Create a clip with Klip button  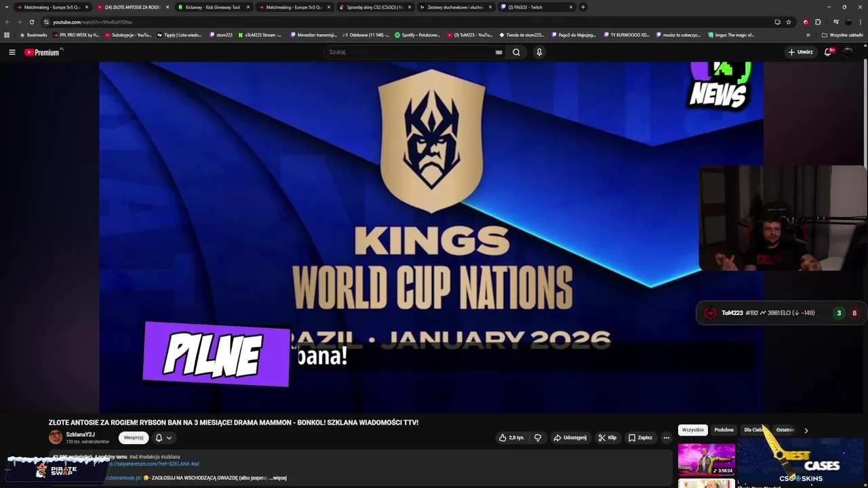click(x=607, y=438)
